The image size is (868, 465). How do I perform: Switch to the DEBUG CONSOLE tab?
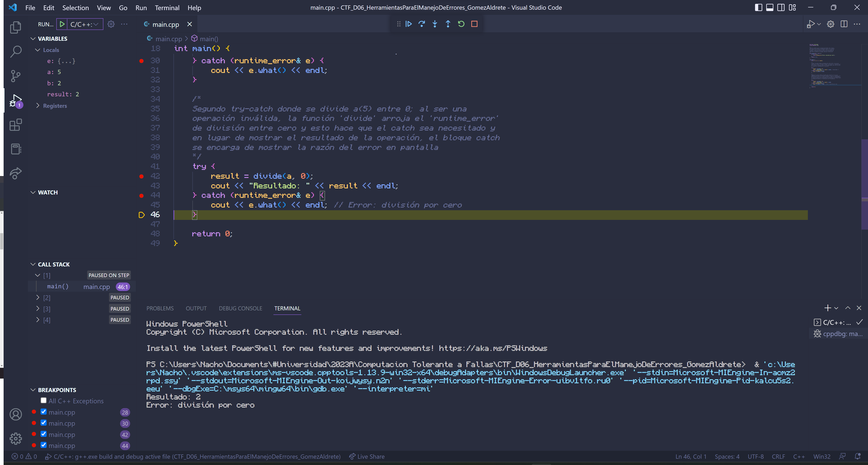[241, 308]
